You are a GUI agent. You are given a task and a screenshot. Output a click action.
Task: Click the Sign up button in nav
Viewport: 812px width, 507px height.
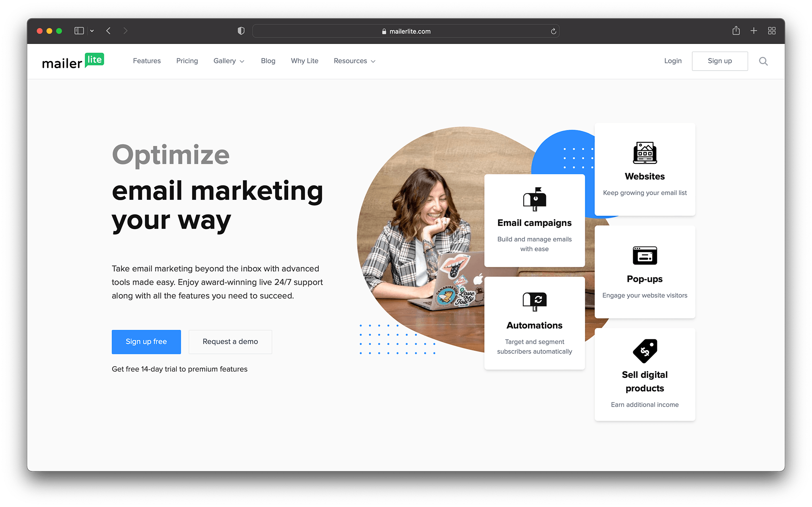[x=719, y=61]
